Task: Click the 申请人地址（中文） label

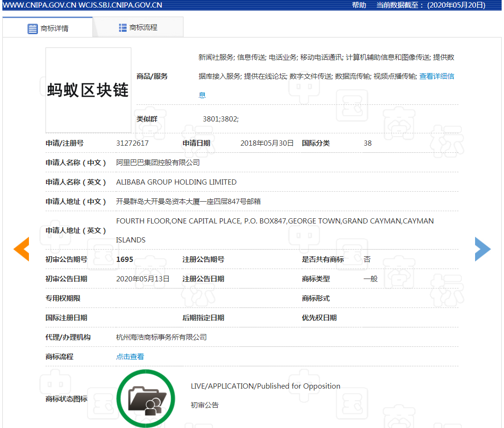Action: [75, 202]
